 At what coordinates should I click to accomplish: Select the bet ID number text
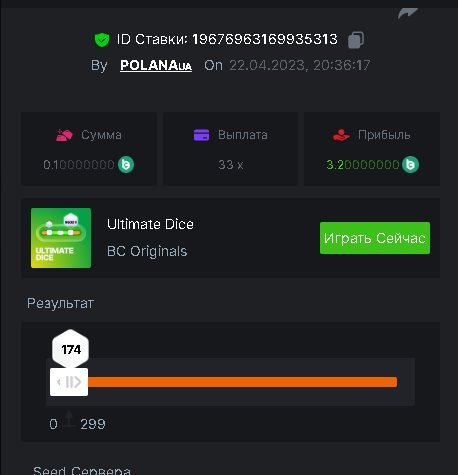265,40
